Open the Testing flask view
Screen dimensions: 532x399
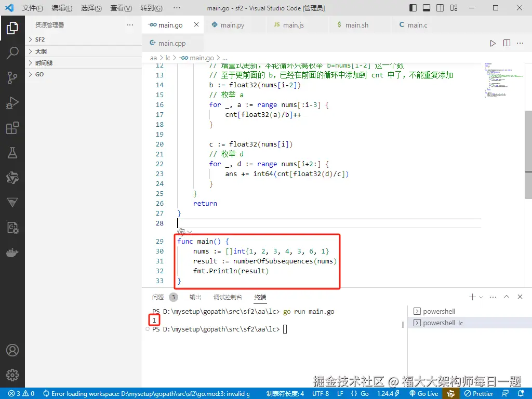point(12,153)
